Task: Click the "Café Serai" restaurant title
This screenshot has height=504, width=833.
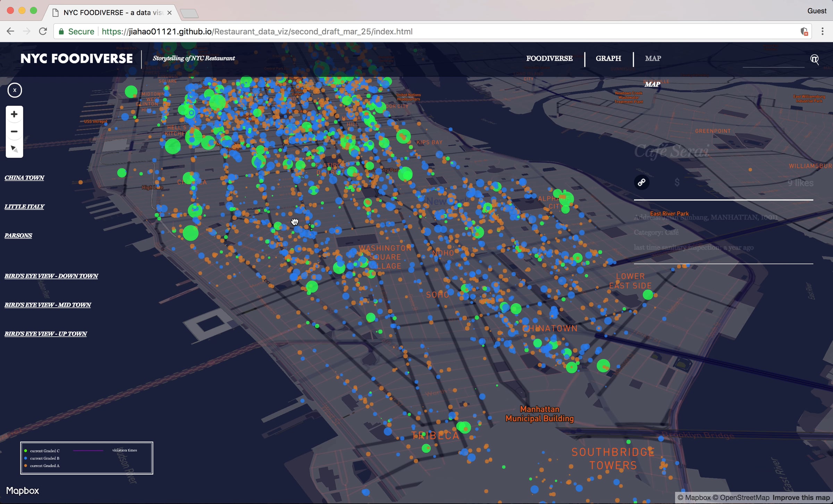Action: (x=672, y=151)
